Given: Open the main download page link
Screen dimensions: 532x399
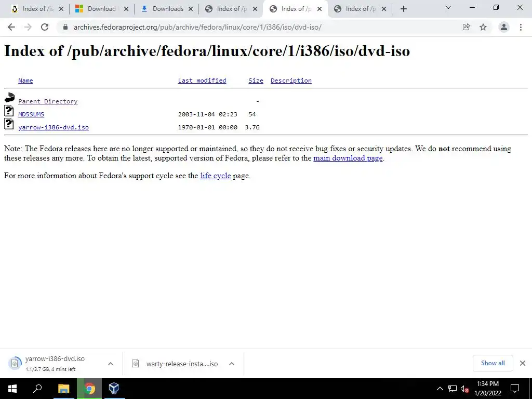Looking at the screenshot, I should point(348,158).
